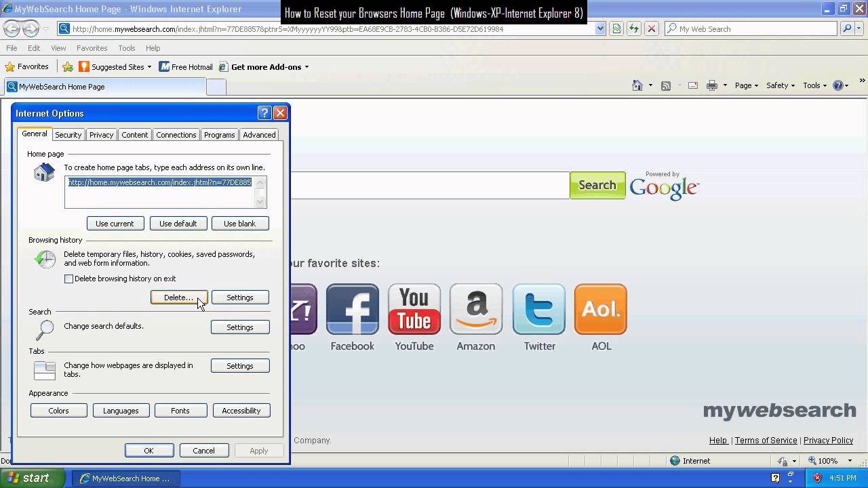Click the Compatibility View icon beside address bar
Screen dimensions: 868x488
(616, 28)
